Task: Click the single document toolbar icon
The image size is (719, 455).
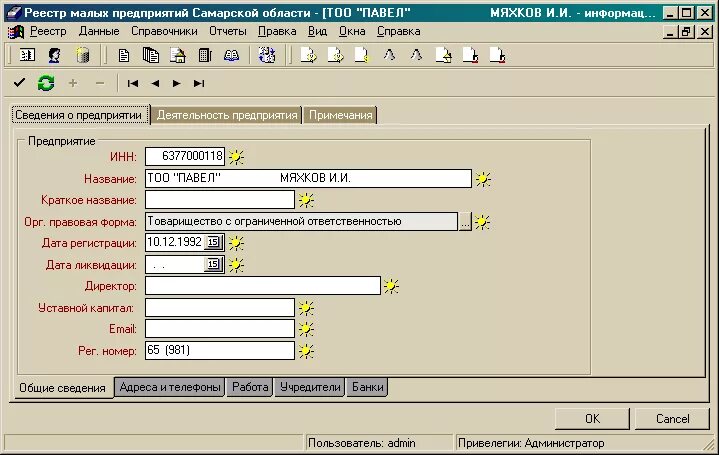Action: [123, 55]
